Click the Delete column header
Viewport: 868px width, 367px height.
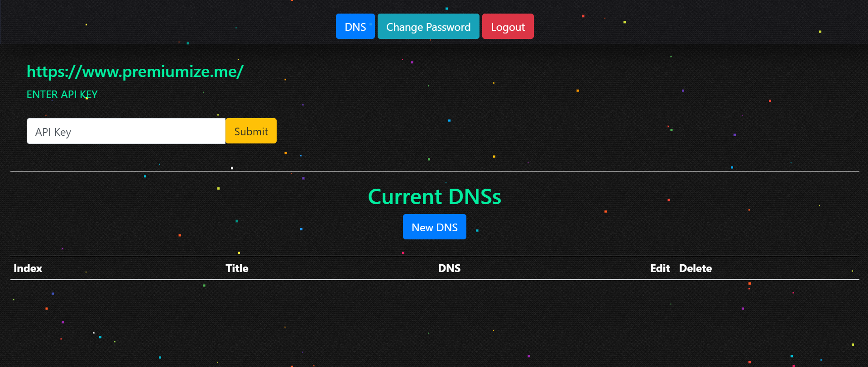click(695, 268)
